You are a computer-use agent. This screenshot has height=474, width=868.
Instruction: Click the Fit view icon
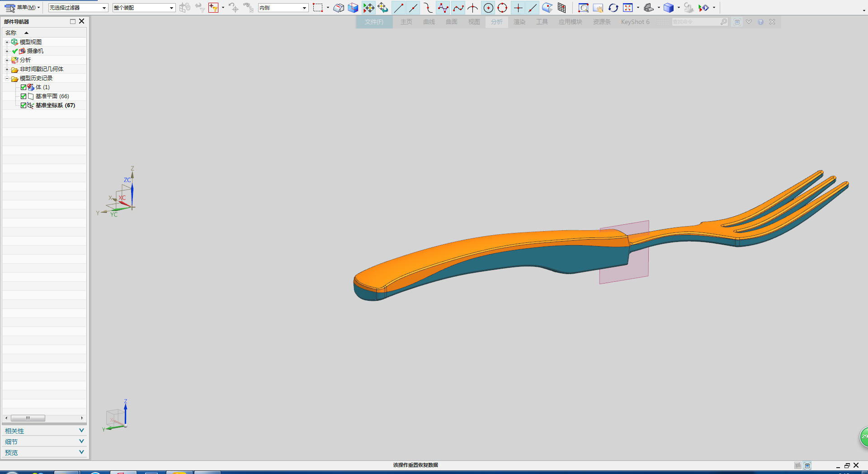(628, 8)
